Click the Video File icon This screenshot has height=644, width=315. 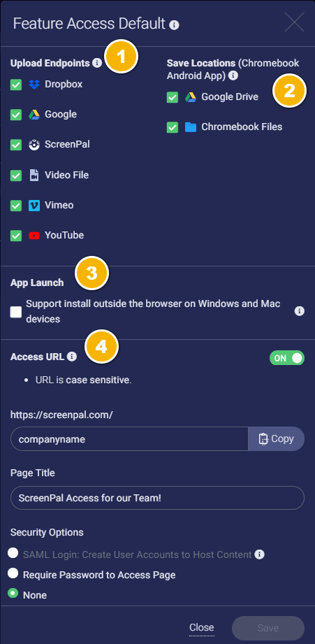pyautogui.click(x=34, y=175)
